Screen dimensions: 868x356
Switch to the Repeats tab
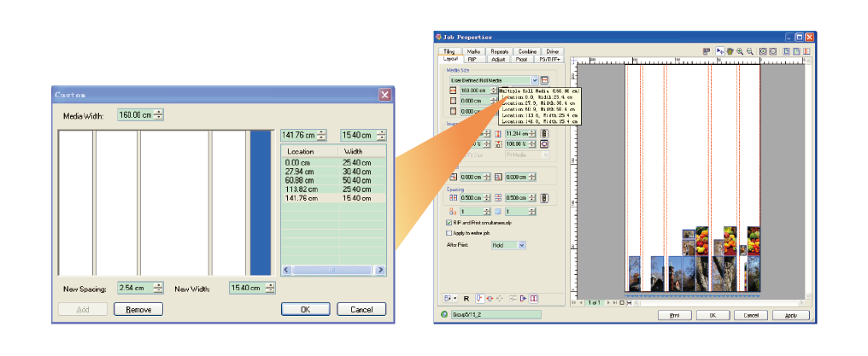coord(499,51)
